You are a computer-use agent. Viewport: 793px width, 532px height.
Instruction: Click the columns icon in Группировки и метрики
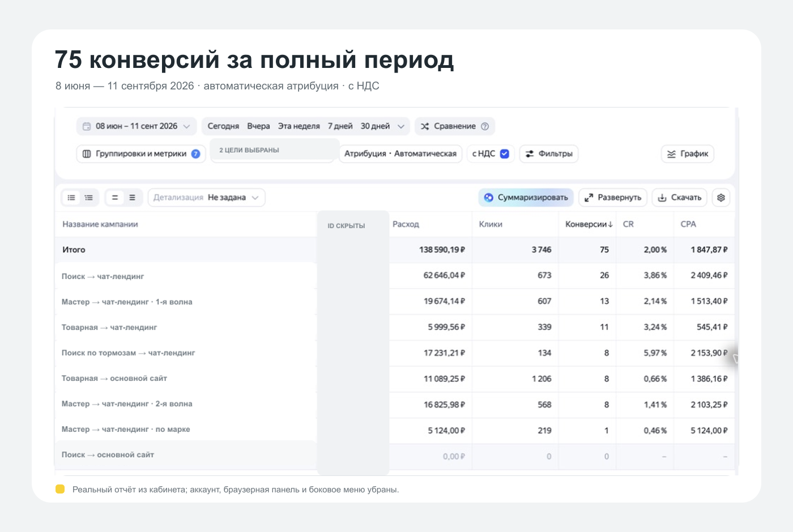pos(87,154)
